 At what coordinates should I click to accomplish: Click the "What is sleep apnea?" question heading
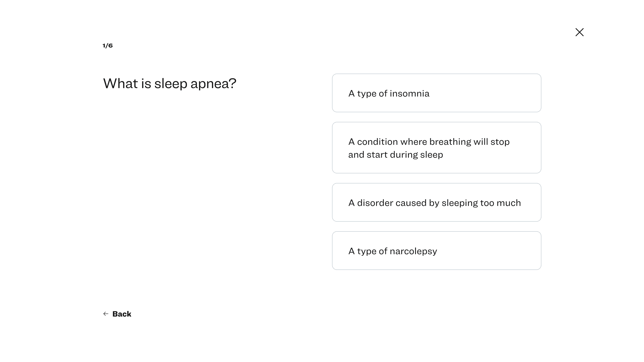click(x=169, y=83)
